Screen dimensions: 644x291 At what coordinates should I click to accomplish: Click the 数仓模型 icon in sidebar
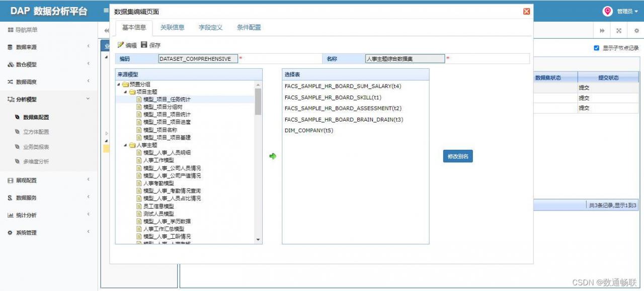[11, 64]
